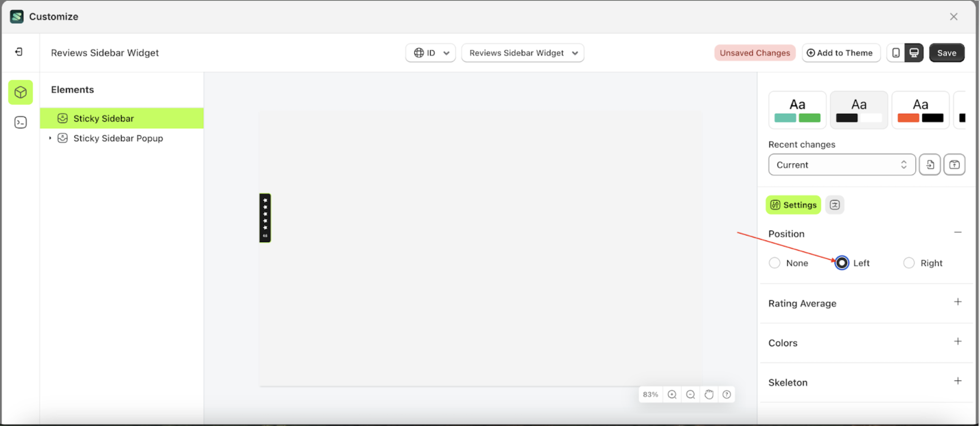The height and width of the screenshot is (426, 980).
Task: Click the export changes icon near Recent changes
Action: (x=954, y=165)
